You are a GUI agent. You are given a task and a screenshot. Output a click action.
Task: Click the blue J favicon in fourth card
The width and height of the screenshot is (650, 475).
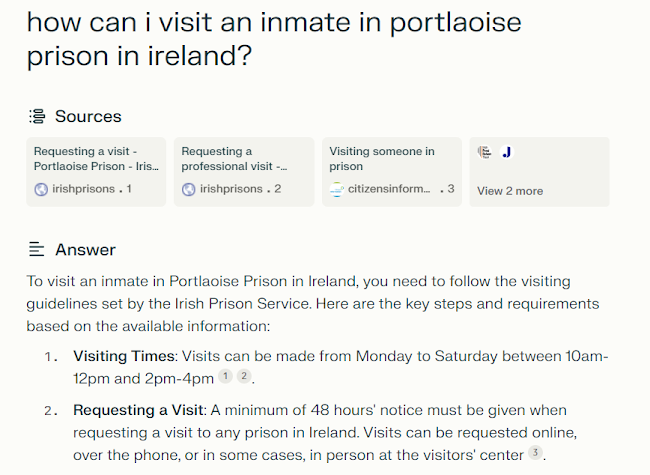(507, 152)
